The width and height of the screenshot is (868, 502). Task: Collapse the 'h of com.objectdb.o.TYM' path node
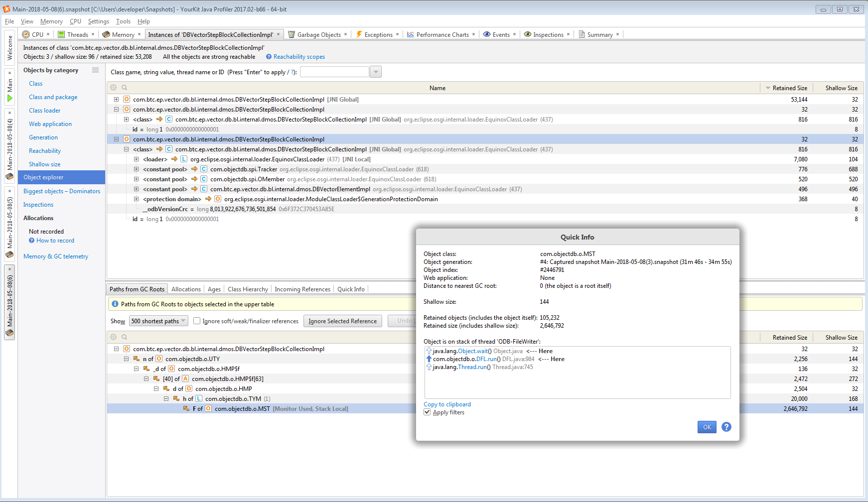(x=166, y=399)
